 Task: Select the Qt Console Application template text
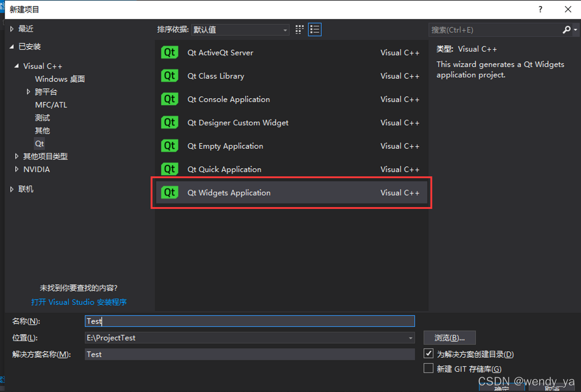[x=229, y=99]
